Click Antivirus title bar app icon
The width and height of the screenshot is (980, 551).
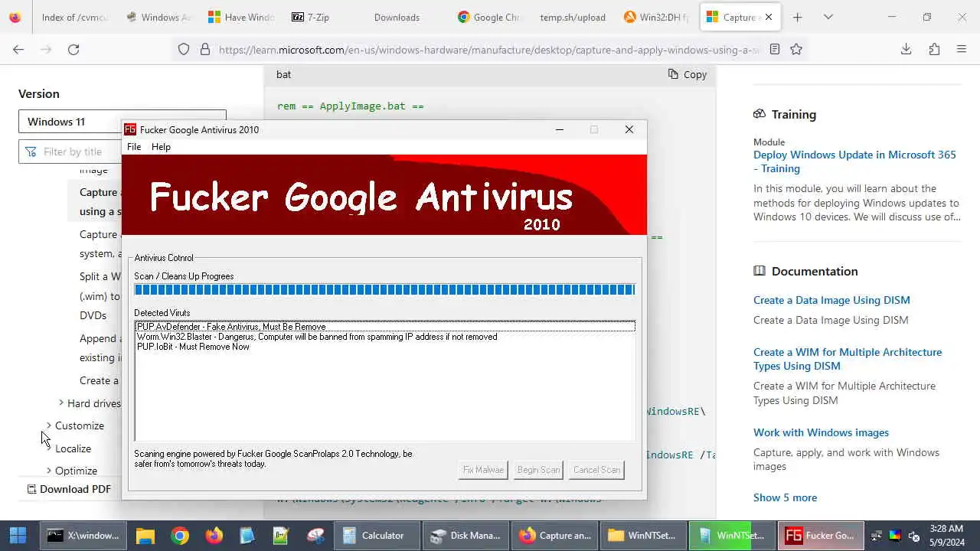coord(130,129)
